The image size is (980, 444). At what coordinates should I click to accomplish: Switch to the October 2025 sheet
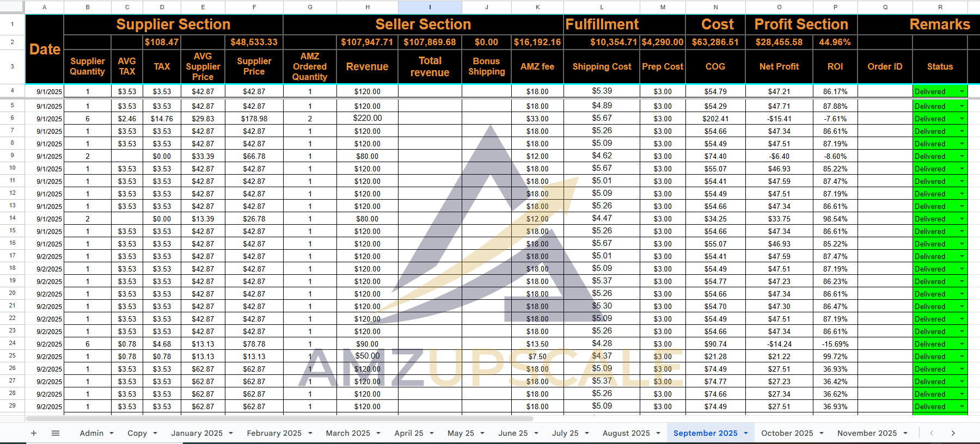tap(787, 433)
